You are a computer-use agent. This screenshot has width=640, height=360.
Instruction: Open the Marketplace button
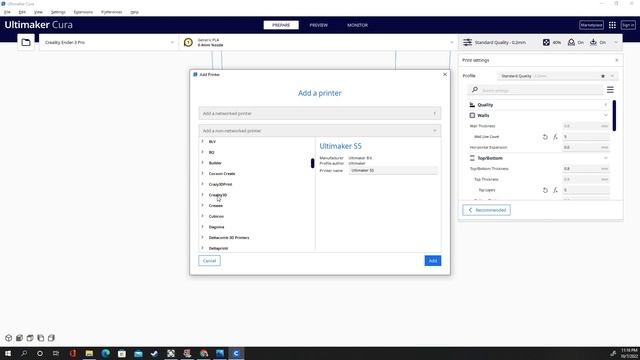(x=591, y=25)
